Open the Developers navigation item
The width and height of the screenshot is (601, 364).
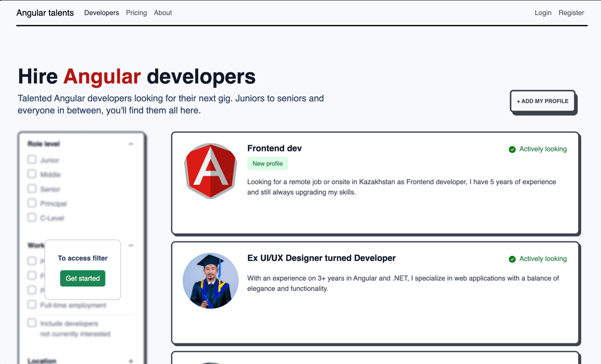pos(101,13)
